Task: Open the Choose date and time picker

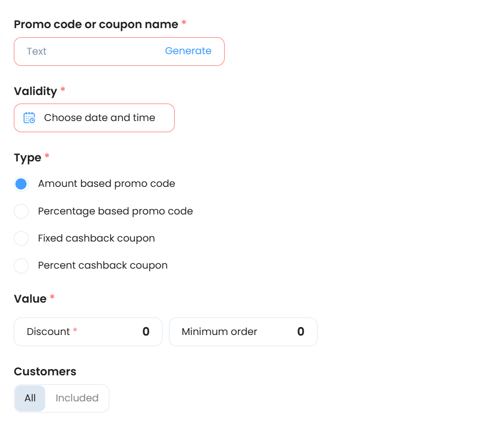Action: pos(94,118)
